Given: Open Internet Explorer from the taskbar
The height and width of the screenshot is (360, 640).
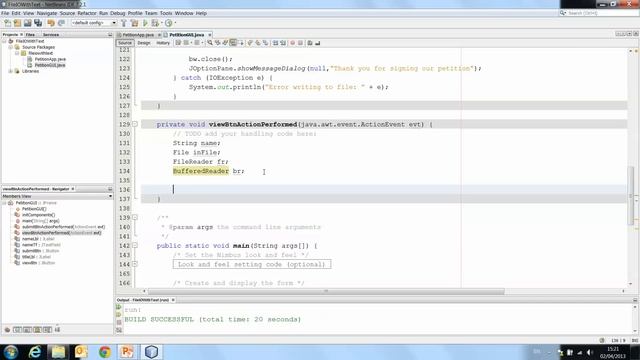Looking at the screenshot, I should point(35,352).
